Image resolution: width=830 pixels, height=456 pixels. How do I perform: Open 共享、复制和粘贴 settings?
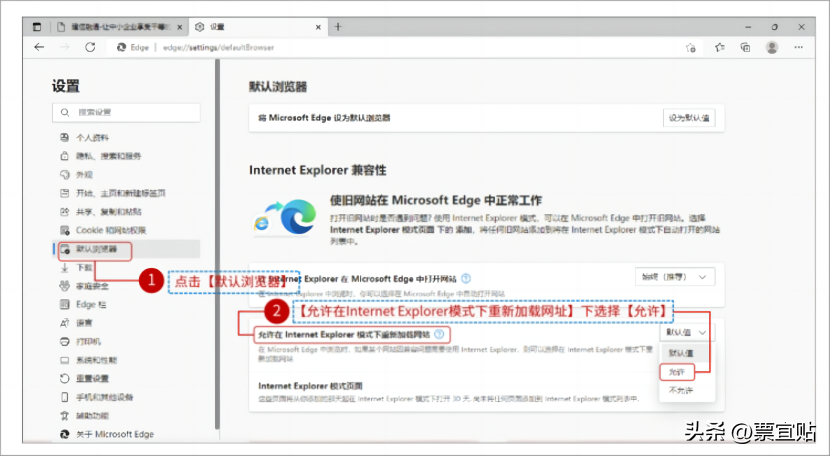coord(127,212)
